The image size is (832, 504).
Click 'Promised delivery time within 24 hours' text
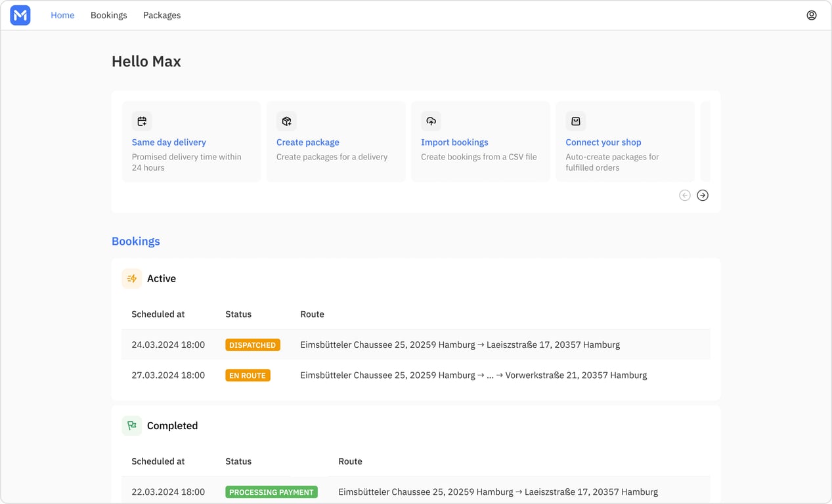coord(186,162)
